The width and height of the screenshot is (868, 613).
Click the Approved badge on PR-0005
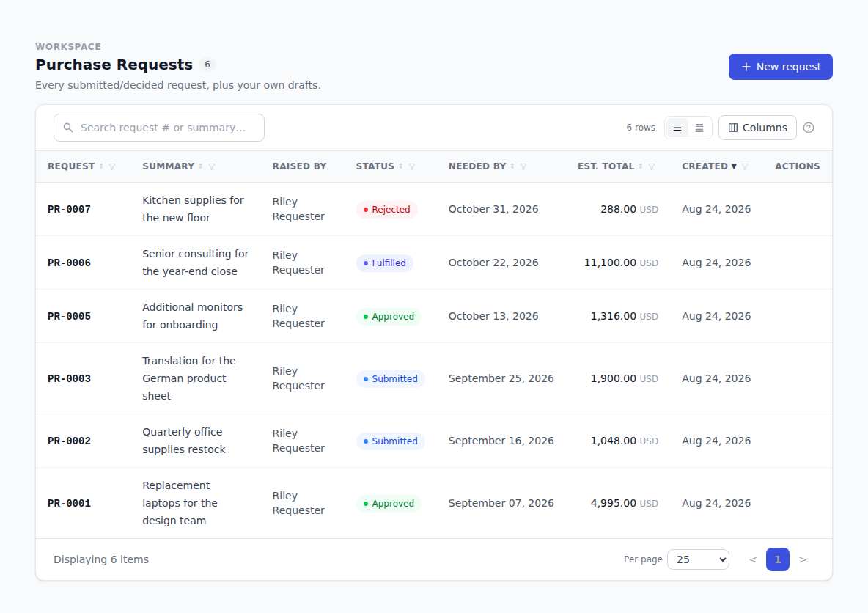pyautogui.click(x=389, y=317)
